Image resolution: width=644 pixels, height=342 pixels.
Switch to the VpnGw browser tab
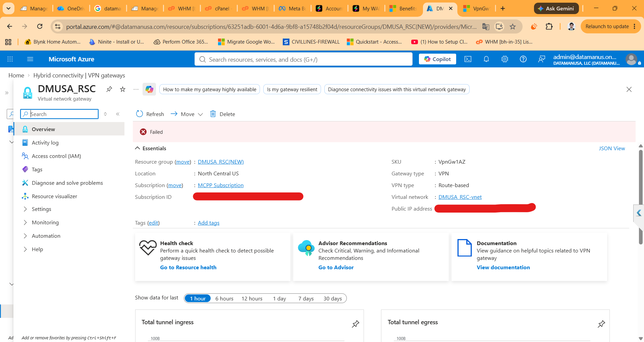(477, 8)
